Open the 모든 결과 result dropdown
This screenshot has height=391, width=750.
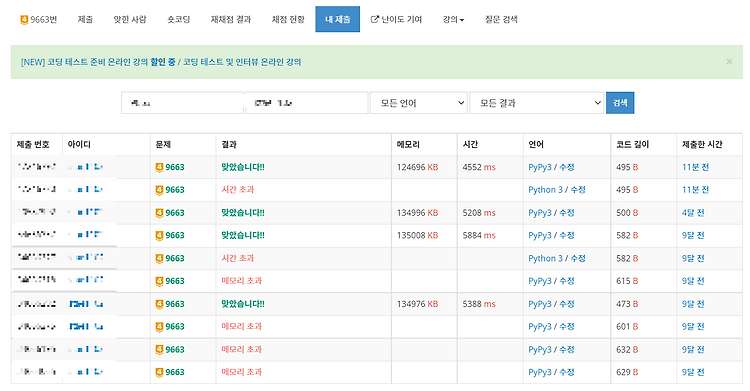coord(536,103)
